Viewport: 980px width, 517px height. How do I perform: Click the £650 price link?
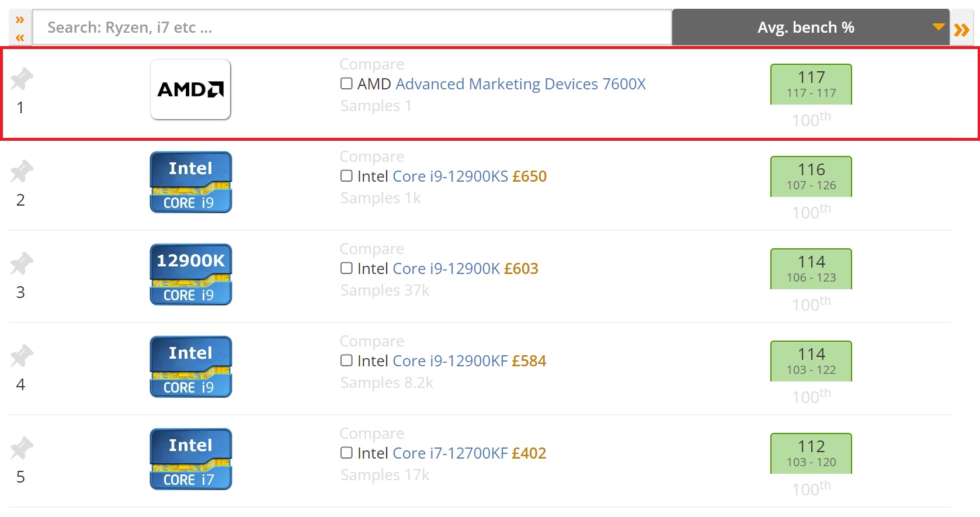point(529,176)
